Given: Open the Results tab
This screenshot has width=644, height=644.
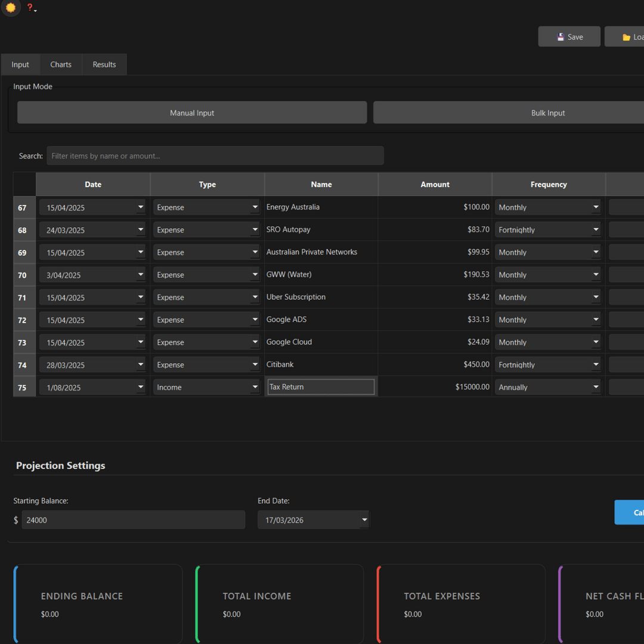Looking at the screenshot, I should [x=104, y=64].
